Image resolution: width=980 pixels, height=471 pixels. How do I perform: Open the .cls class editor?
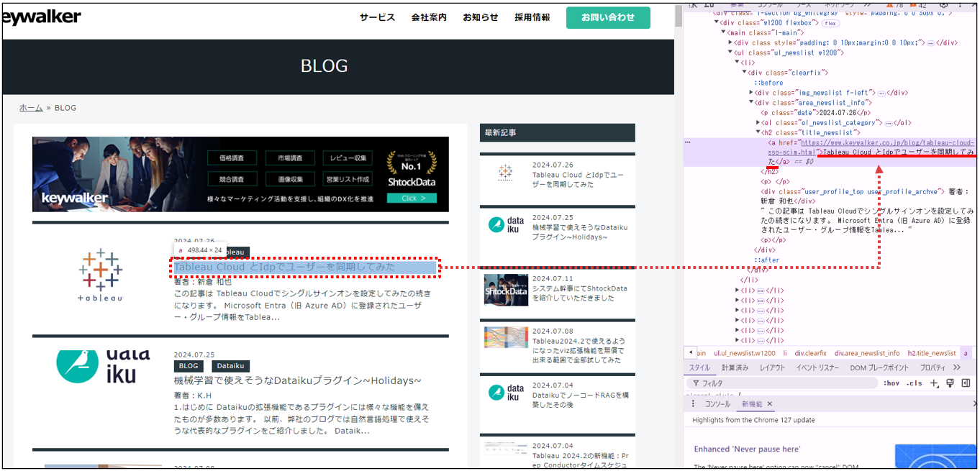pos(914,383)
